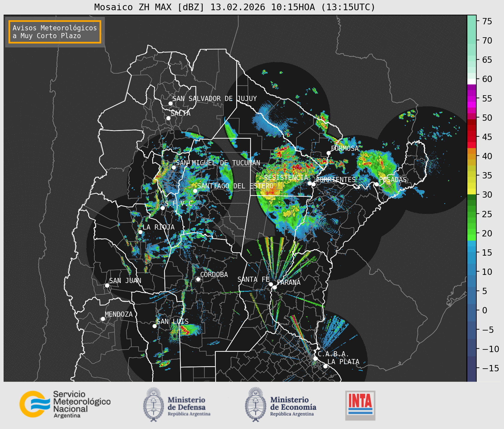
Task: Click the CORDOBA city label
Action: pos(214,275)
